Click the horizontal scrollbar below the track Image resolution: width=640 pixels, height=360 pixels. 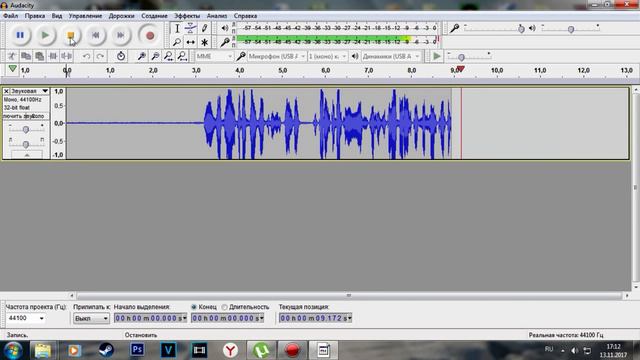point(349,295)
